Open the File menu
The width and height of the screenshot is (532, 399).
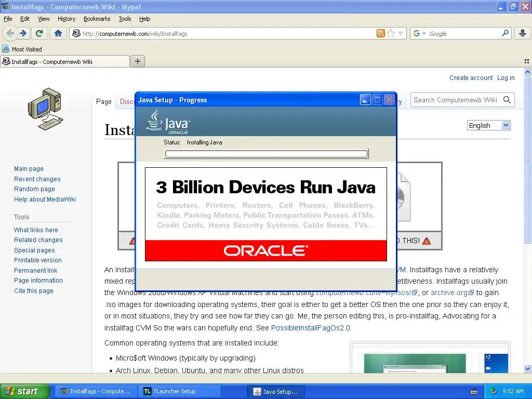coord(8,19)
